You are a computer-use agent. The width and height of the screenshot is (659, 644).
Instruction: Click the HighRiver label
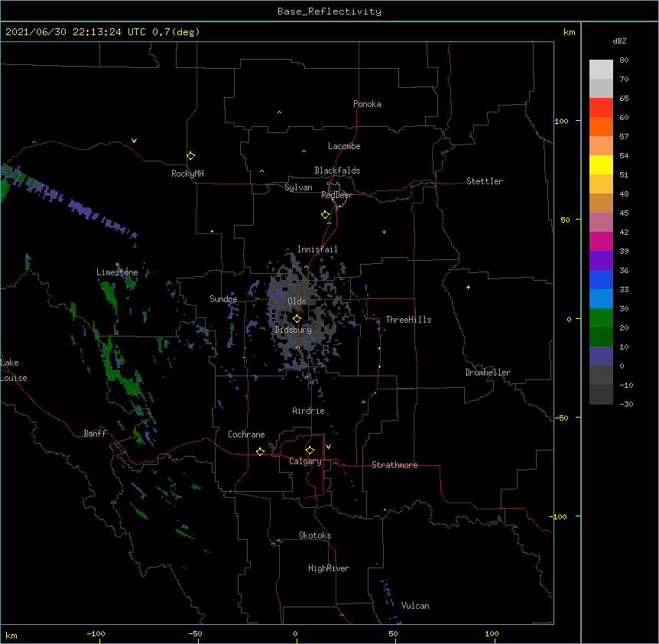click(x=329, y=568)
